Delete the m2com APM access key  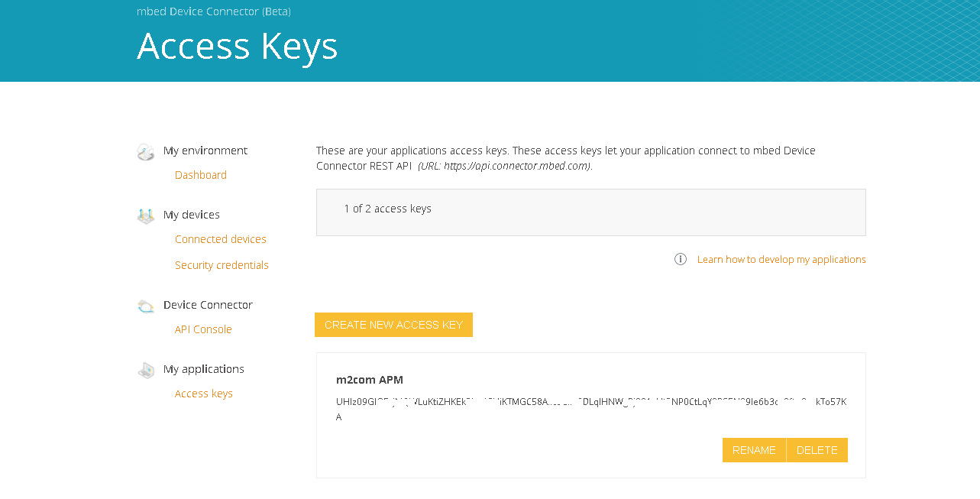point(817,450)
